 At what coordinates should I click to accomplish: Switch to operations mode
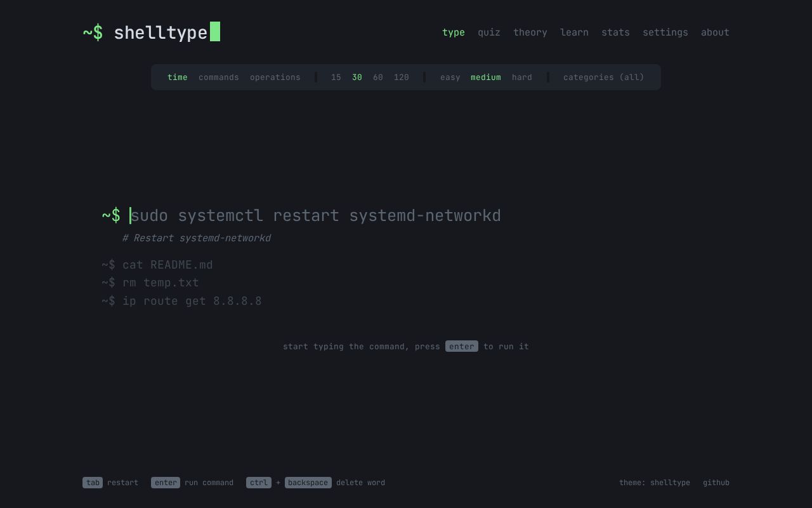tap(275, 77)
